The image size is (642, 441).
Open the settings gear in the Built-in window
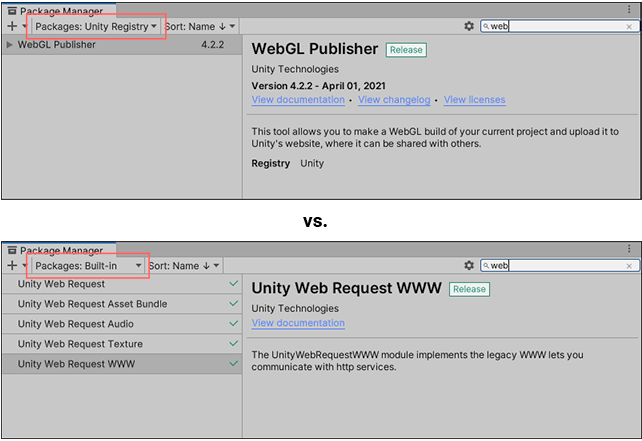pos(469,265)
